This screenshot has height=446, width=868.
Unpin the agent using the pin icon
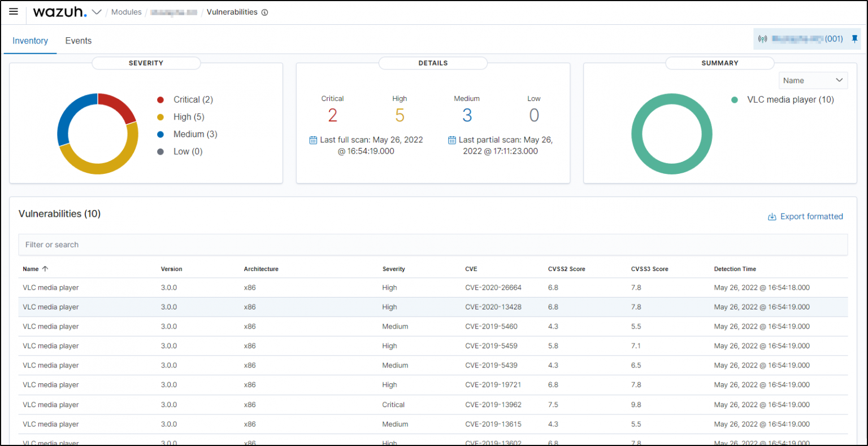pyautogui.click(x=855, y=39)
